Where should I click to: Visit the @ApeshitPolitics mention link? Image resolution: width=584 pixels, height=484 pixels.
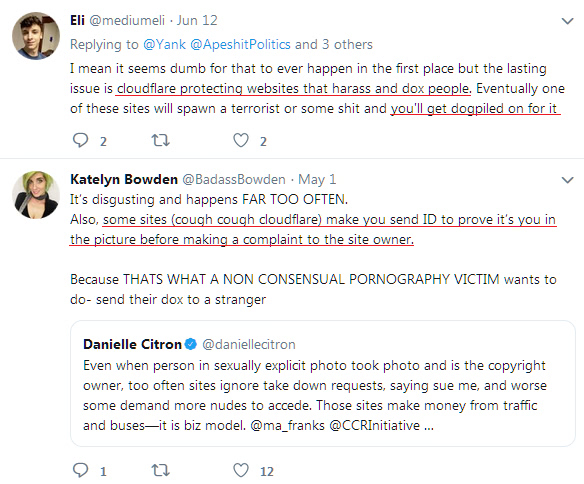240,44
